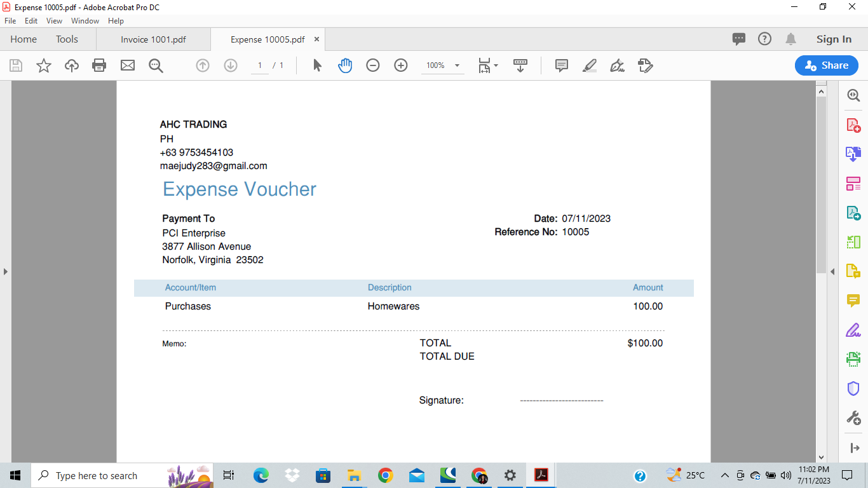868x488 pixels.
Task: Open the comments chat bubble icon in the header
Action: [x=739, y=39]
